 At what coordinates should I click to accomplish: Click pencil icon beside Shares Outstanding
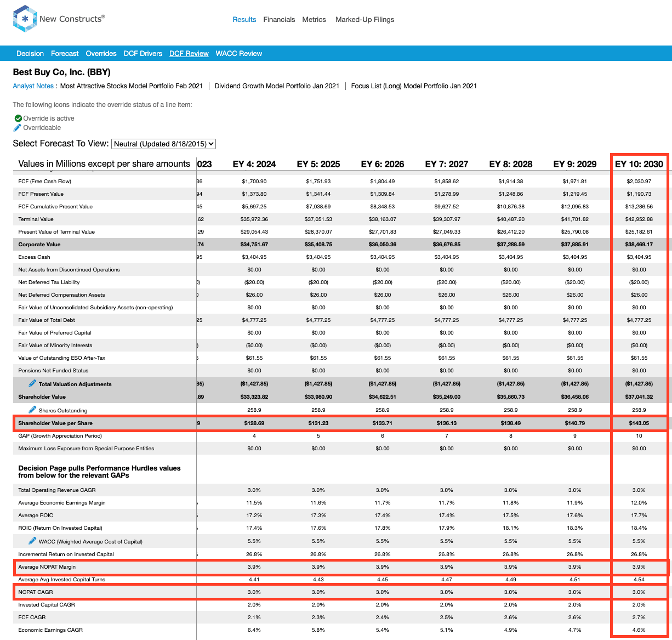click(x=32, y=410)
